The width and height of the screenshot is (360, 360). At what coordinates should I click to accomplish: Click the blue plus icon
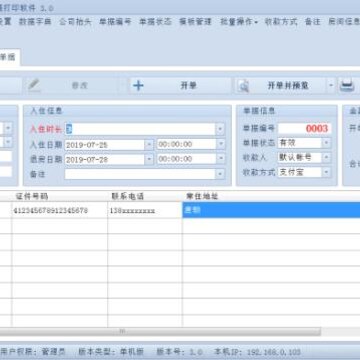[138, 86]
